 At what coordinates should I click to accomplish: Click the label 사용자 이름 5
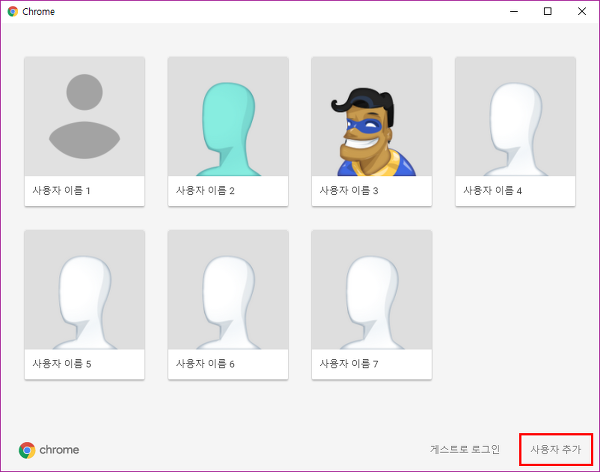coord(62,364)
